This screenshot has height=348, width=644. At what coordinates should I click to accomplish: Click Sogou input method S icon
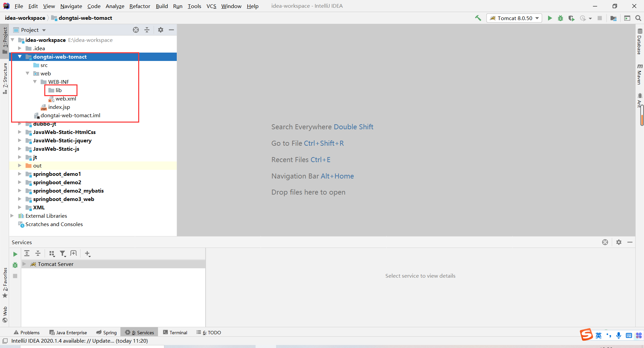(586, 335)
